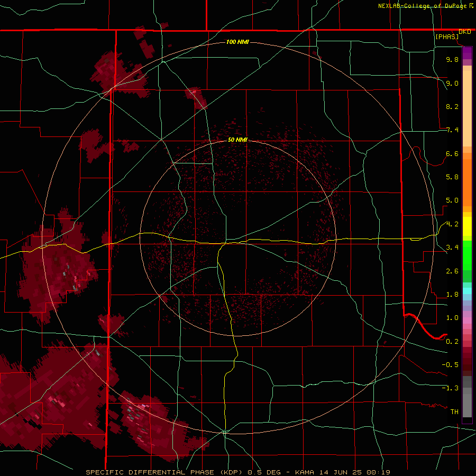This screenshot has height=476, width=476.
Task: Click the DKD label at top right
Action: point(465,32)
